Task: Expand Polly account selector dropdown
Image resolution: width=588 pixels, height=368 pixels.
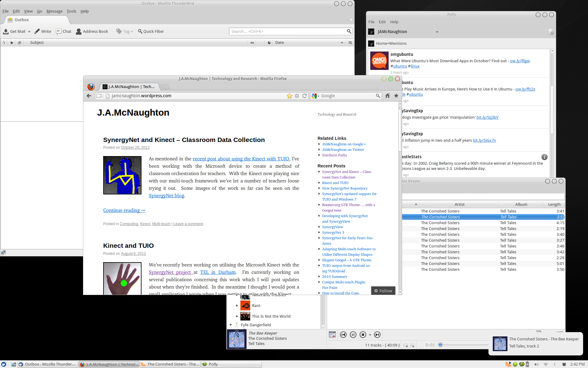Action: click(437, 32)
